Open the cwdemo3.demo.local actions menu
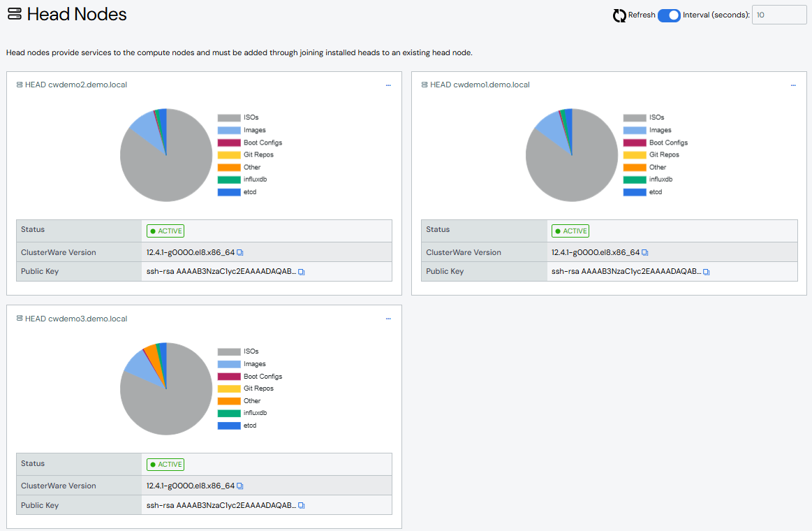Screen dimensions: 812x531 point(388,319)
